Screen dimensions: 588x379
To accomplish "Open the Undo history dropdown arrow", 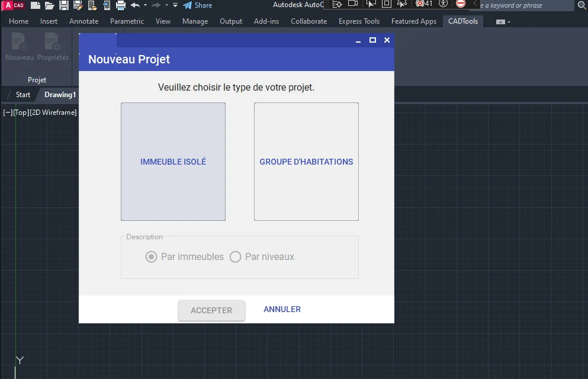I will coord(146,5).
